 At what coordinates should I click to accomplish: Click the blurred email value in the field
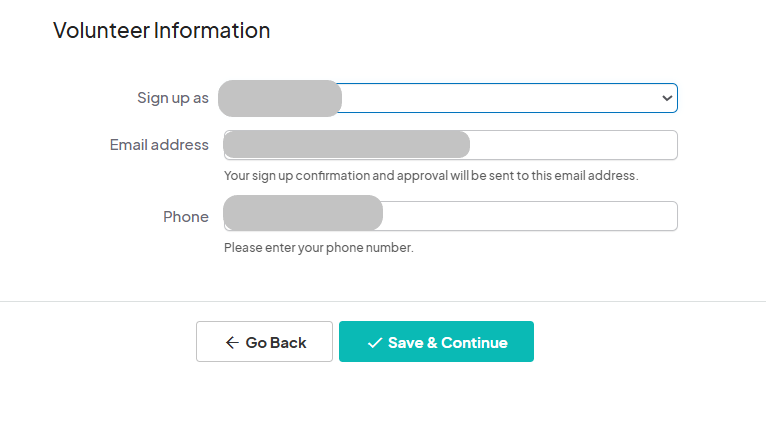coord(347,145)
